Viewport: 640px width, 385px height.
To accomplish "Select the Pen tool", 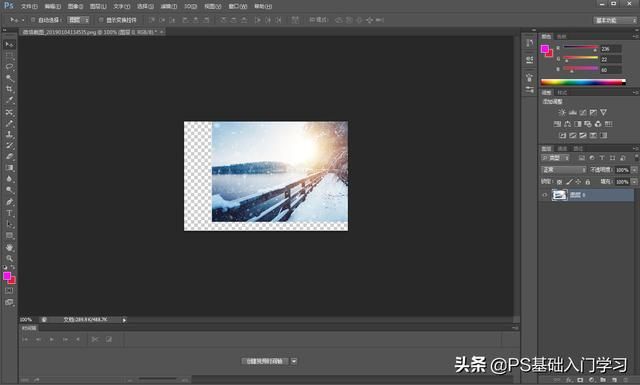I will [x=9, y=201].
